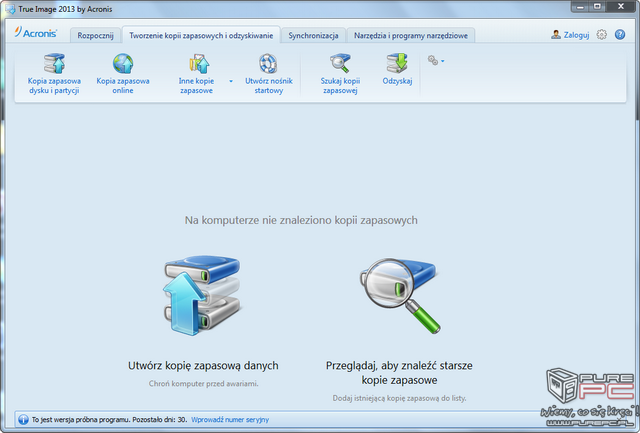Click the disk and partition backup icon

coord(54,63)
